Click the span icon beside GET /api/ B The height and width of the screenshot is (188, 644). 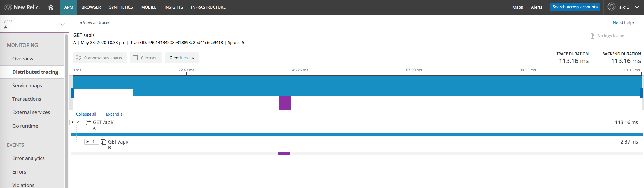pyautogui.click(x=104, y=142)
